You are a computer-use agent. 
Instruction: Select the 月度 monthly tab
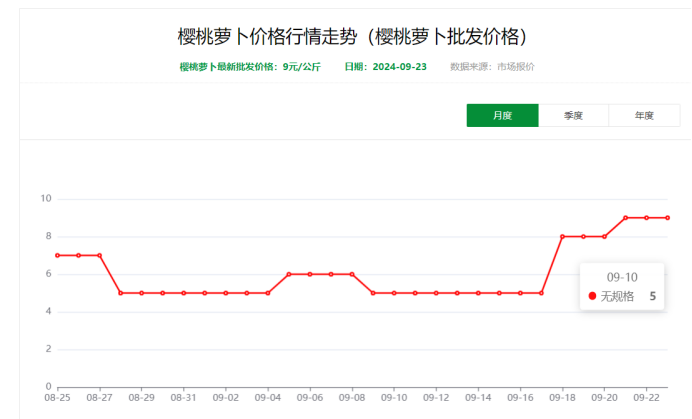point(502,116)
